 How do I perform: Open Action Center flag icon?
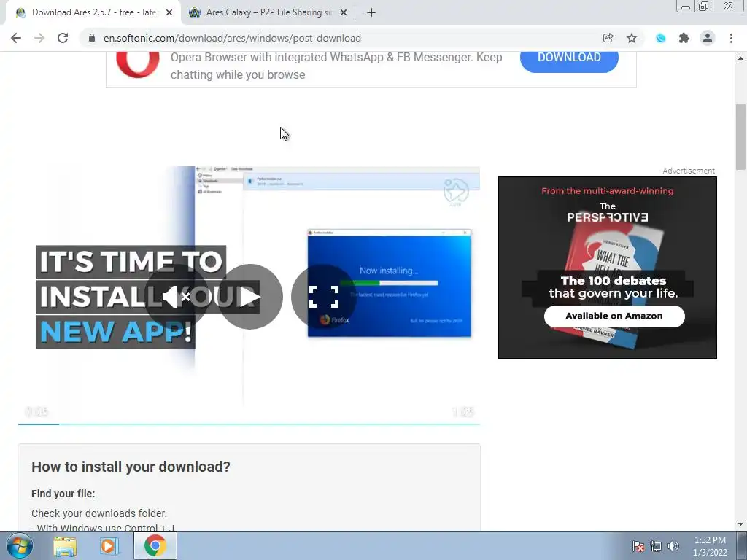click(638, 546)
